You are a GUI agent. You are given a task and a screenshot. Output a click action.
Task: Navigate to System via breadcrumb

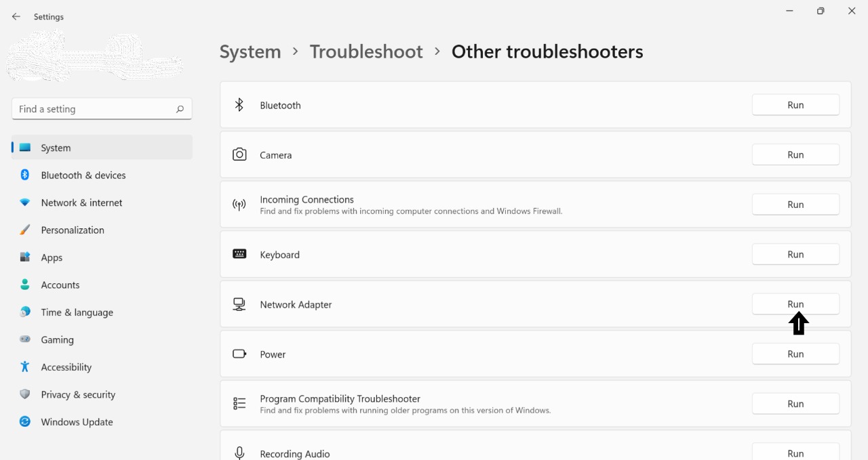point(250,51)
